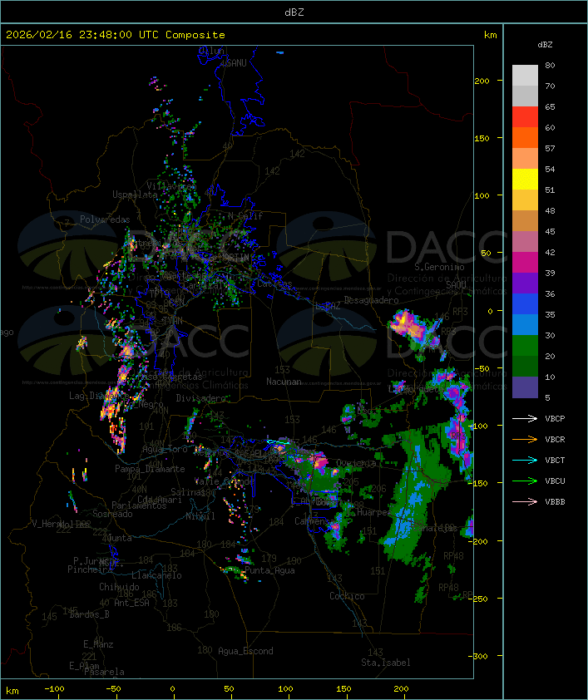Click the S.Geronimo place label
588x700 pixels.
pos(439,267)
